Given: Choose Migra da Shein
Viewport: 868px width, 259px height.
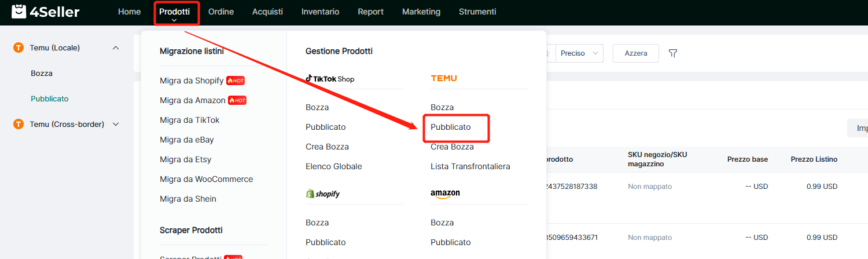Looking at the screenshot, I should coord(188,199).
